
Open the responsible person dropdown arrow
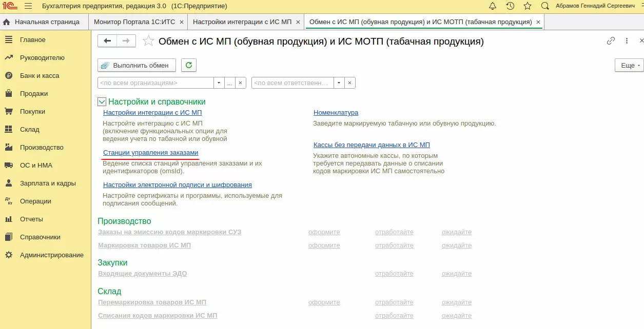pos(339,83)
